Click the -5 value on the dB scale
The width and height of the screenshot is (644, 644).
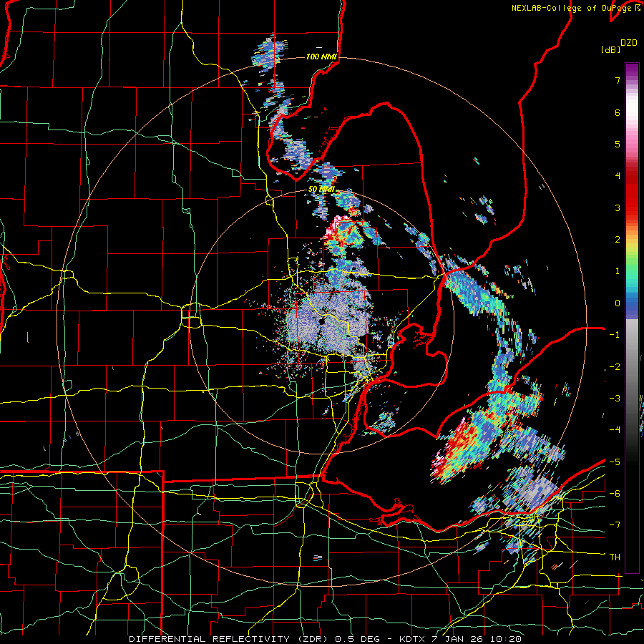pos(615,462)
